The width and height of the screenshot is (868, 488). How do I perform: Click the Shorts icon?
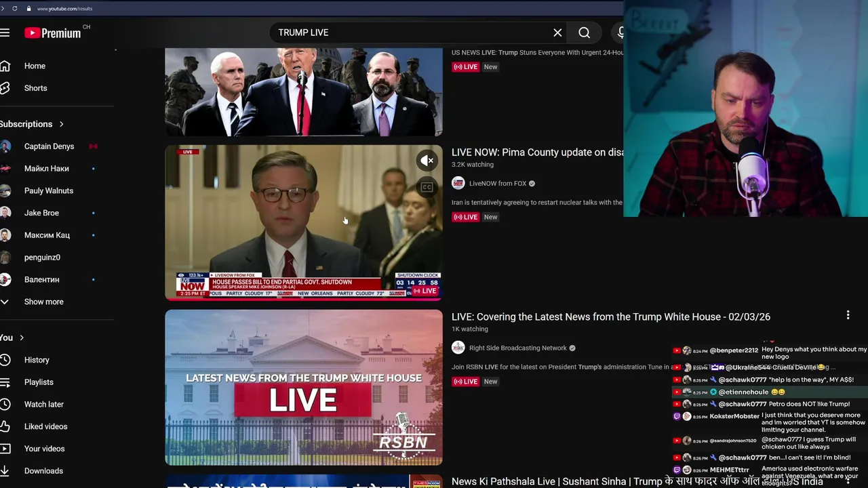pos(5,88)
